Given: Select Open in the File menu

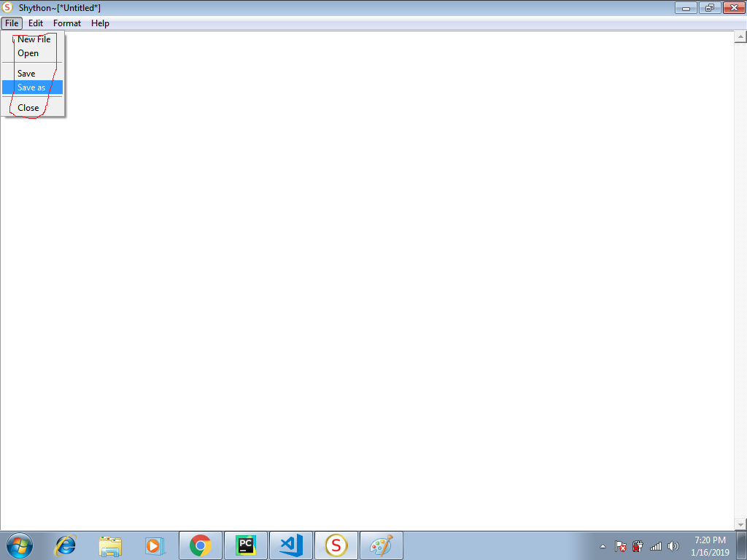Looking at the screenshot, I should [28, 53].
